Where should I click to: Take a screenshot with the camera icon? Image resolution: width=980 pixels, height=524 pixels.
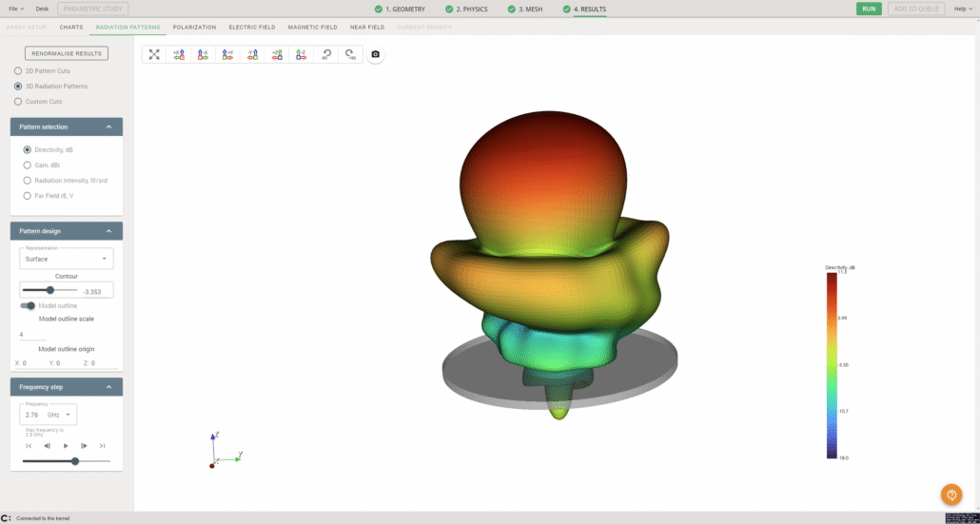pyautogui.click(x=375, y=54)
